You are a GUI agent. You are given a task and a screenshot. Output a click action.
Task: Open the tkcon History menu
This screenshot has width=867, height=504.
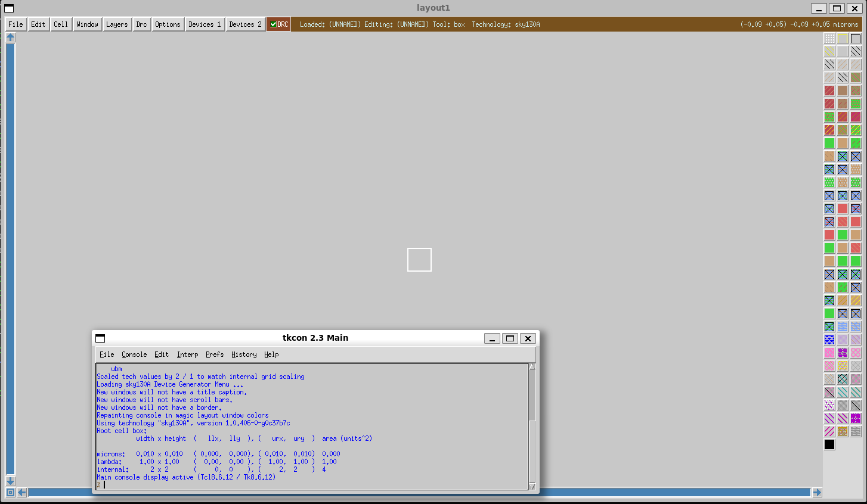[x=244, y=354]
